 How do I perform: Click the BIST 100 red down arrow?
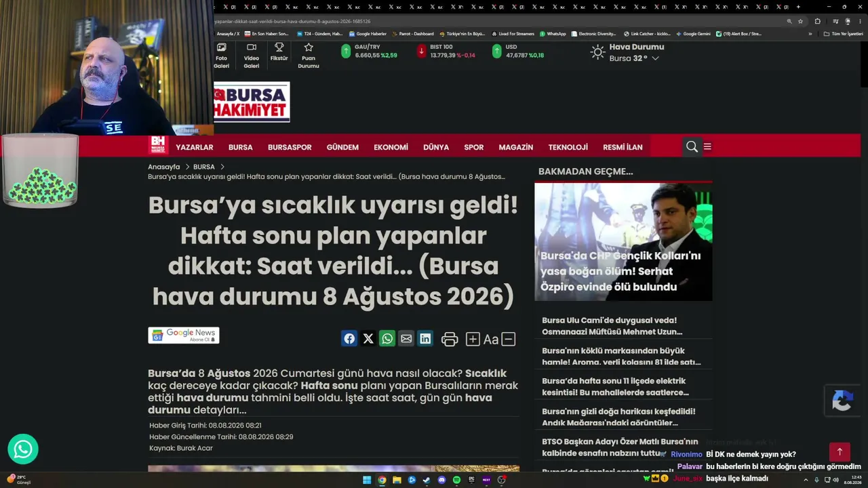[421, 51]
